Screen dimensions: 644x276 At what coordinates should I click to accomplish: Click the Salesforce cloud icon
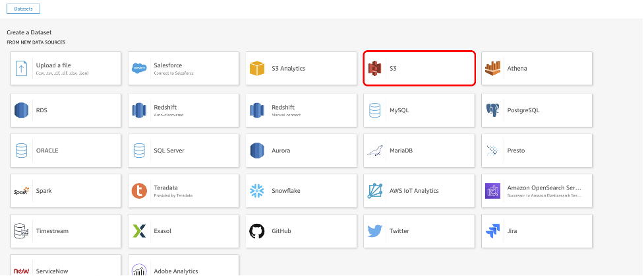(x=139, y=68)
